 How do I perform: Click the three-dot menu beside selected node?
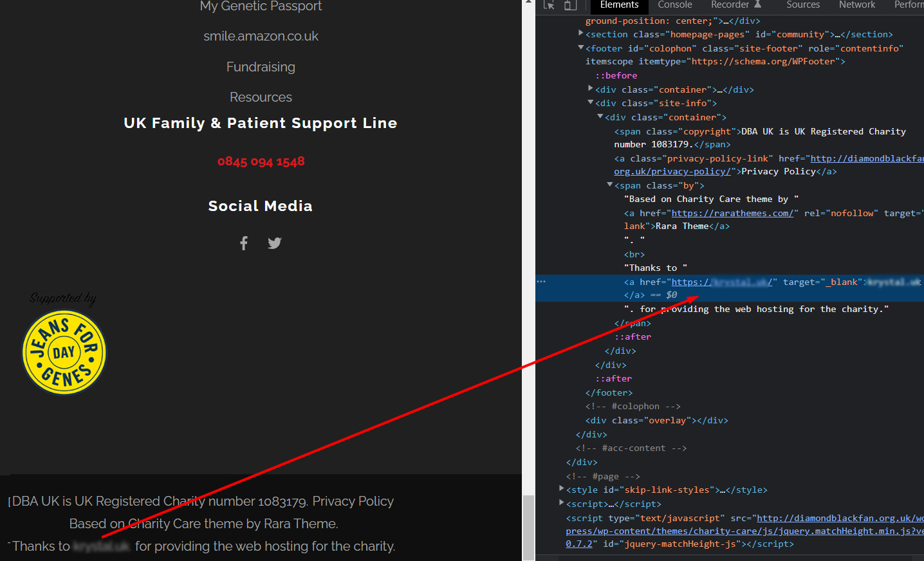[541, 282]
